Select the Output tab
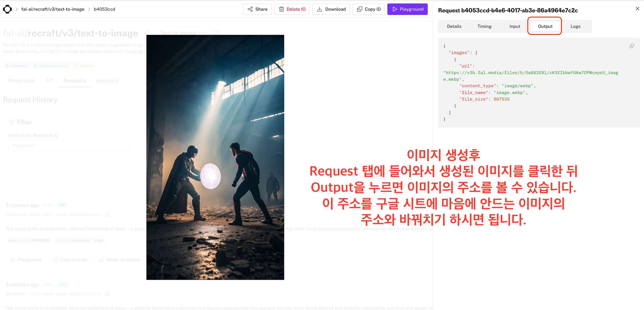 pyautogui.click(x=545, y=26)
